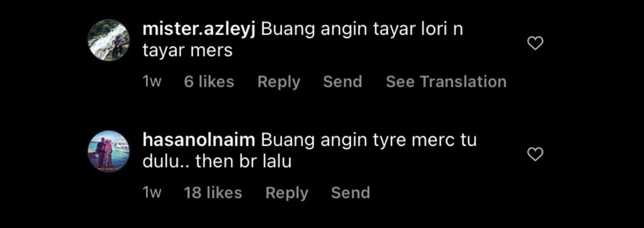Select the text 'Buang angin tyre merc tu'
The height and width of the screenshot is (228, 644).
click(369, 140)
